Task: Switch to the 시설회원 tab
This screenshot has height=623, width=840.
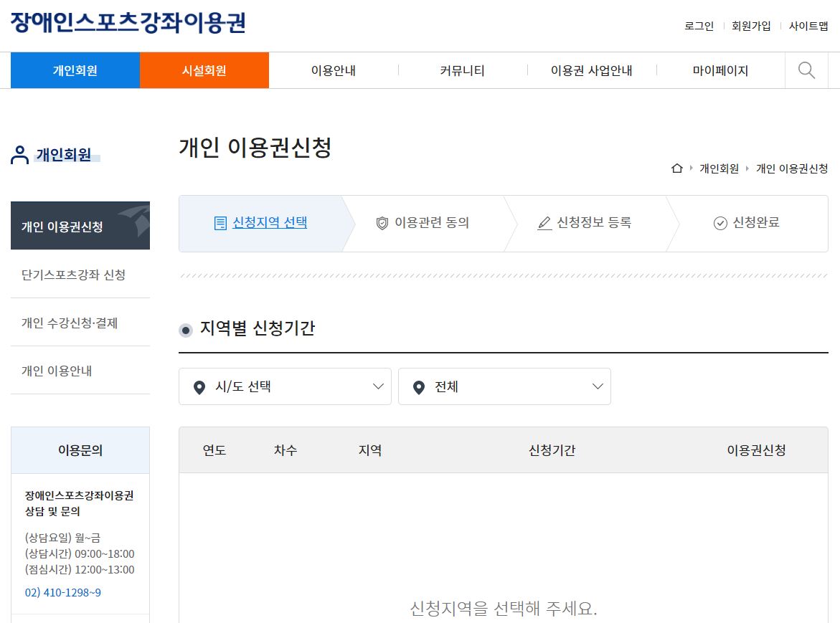Action: pos(204,70)
